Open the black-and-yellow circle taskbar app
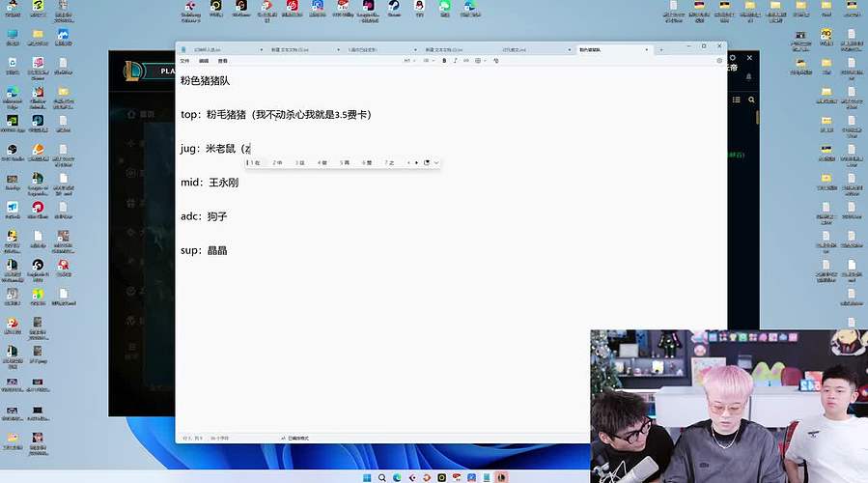This screenshot has width=868, height=483. (x=442, y=477)
